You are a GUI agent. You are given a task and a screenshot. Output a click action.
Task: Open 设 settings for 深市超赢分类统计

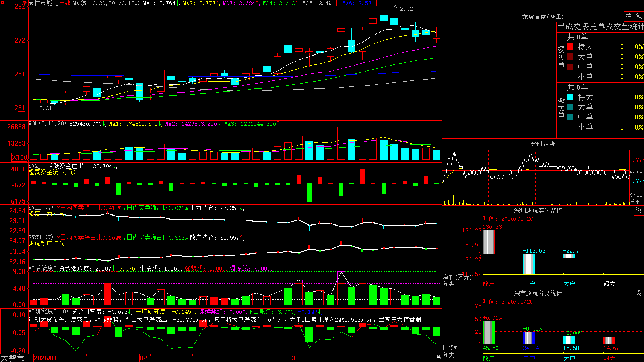[639, 293]
